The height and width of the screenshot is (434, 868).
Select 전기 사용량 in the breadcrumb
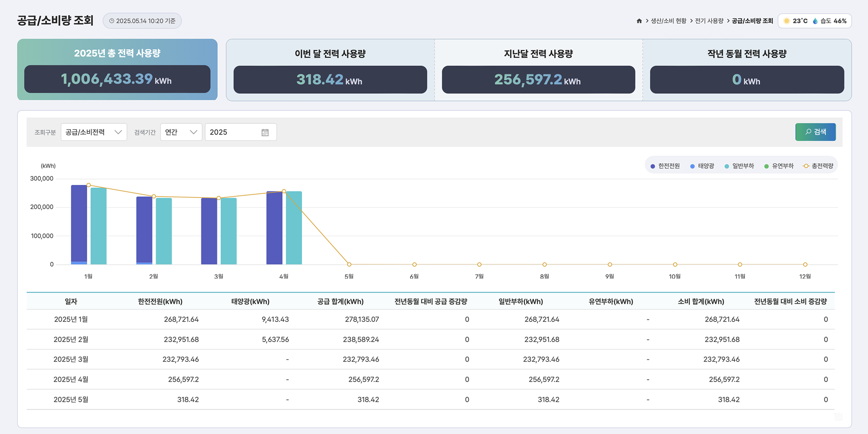(x=709, y=21)
